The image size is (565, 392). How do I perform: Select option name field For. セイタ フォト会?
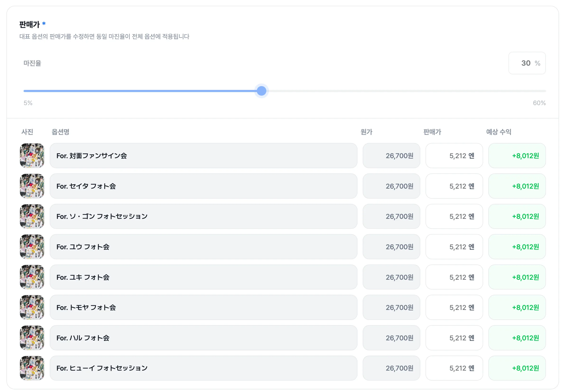click(203, 186)
